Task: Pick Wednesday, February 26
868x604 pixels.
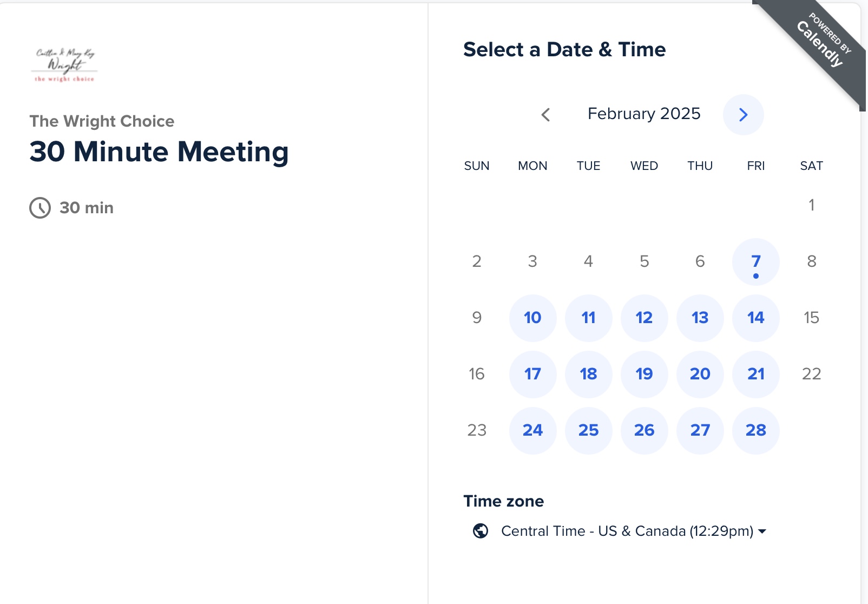Action: [644, 430]
